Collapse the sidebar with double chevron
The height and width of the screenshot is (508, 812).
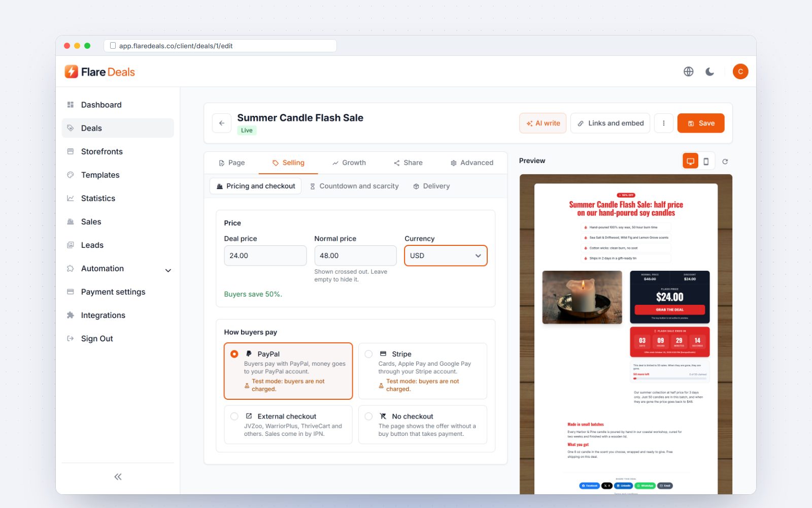tap(118, 477)
